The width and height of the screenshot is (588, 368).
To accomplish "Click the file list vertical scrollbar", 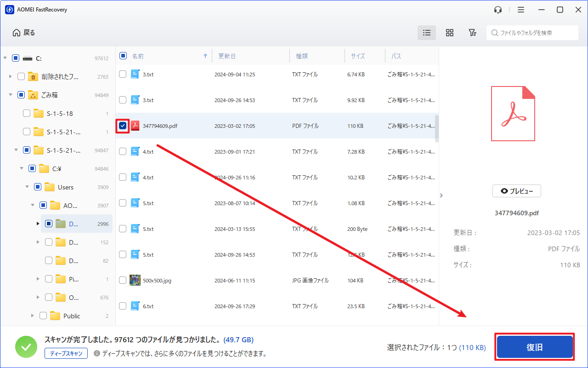I will (x=436, y=128).
